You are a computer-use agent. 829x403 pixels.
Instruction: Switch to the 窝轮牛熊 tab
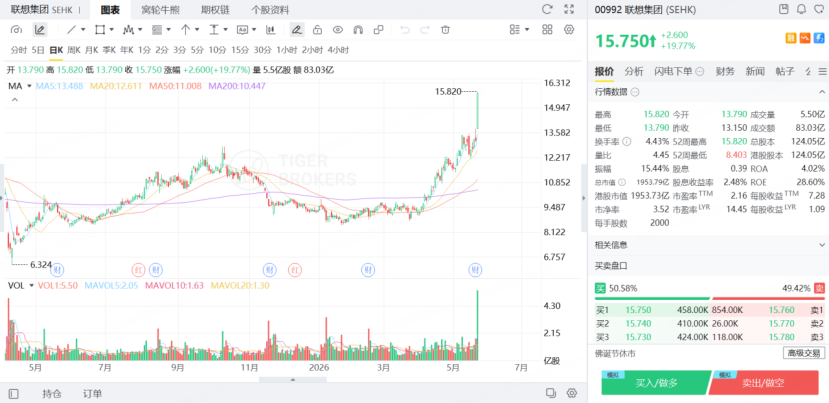(x=159, y=10)
